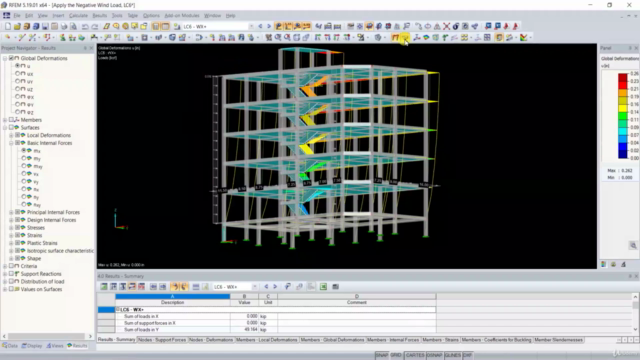Toggle GRID in the status bar

pos(396,355)
